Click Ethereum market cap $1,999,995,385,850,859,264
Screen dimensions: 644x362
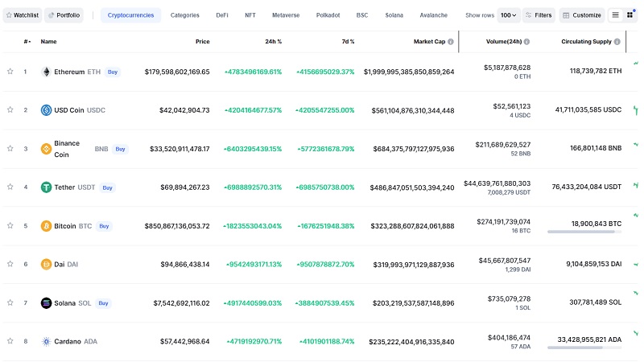point(409,72)
